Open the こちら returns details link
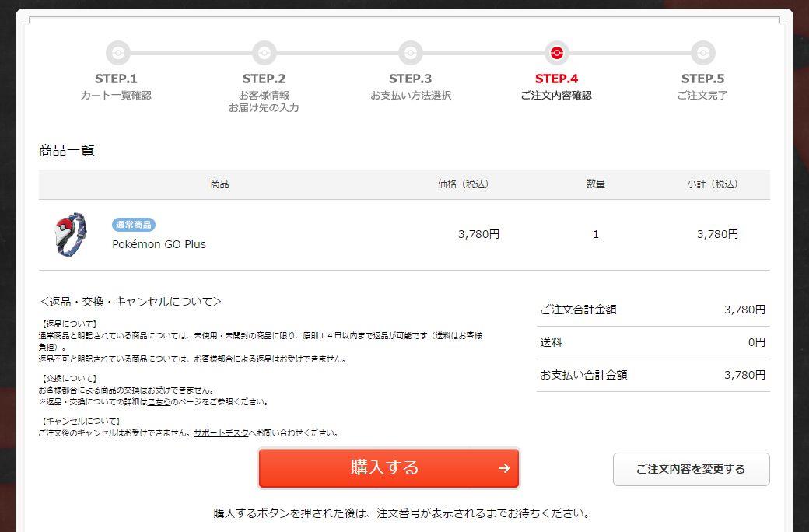 click(x=159, y=402)
